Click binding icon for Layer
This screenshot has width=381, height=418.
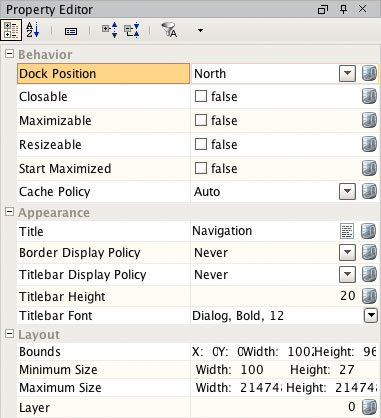[369, 407]
